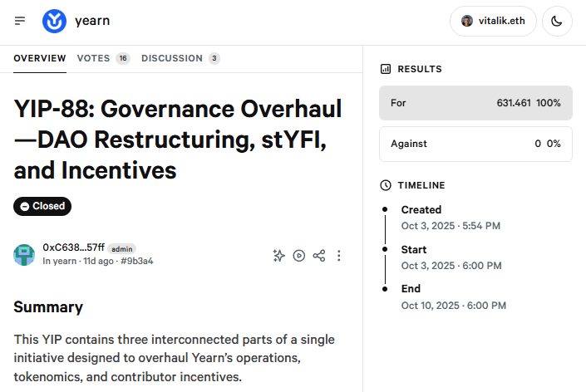Viewport: 586px width, 392px height.
Task: Select the Overview tab
Action: pos(40,58)
